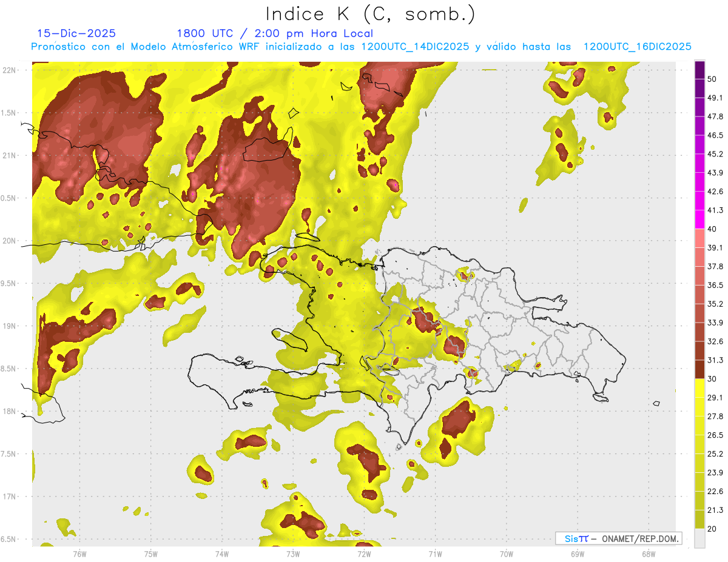The width and height of the screenshot is (728, 562).
Task: Click the "25.2" color scale value
Action: point(715,454)
